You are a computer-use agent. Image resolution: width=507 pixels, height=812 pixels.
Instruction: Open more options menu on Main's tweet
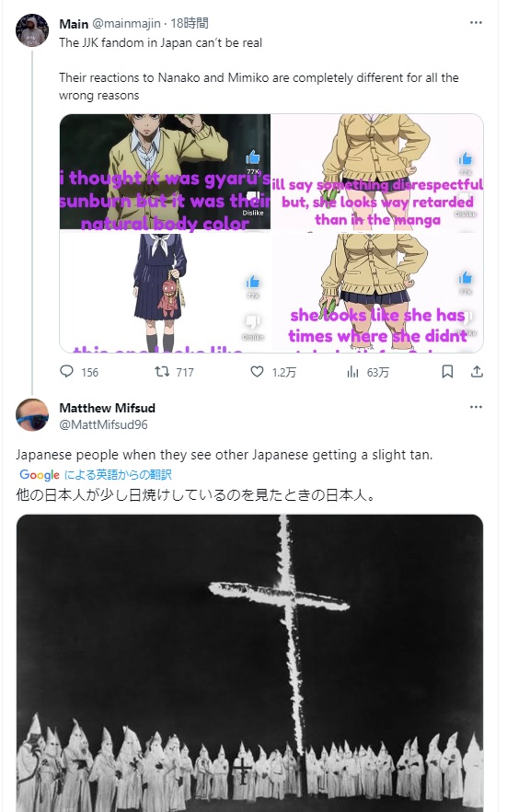[x=476, y=23]
